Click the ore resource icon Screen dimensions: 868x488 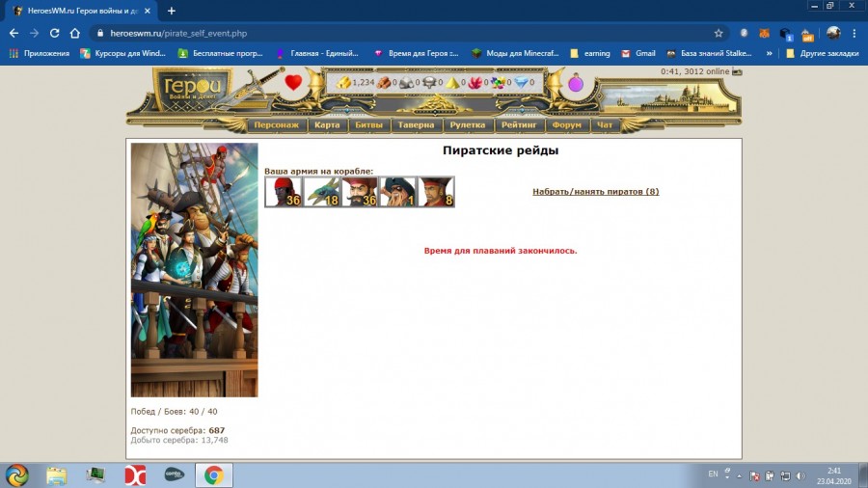[406, 82]
